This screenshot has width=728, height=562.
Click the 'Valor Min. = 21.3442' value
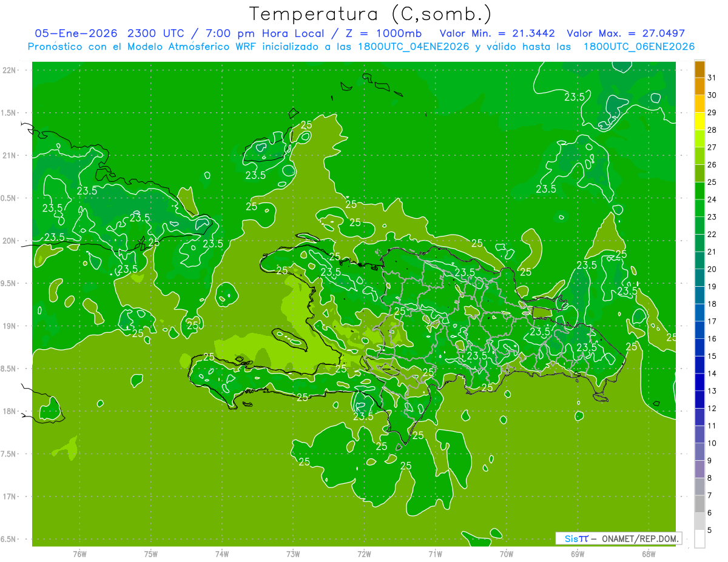coord(497,33)
